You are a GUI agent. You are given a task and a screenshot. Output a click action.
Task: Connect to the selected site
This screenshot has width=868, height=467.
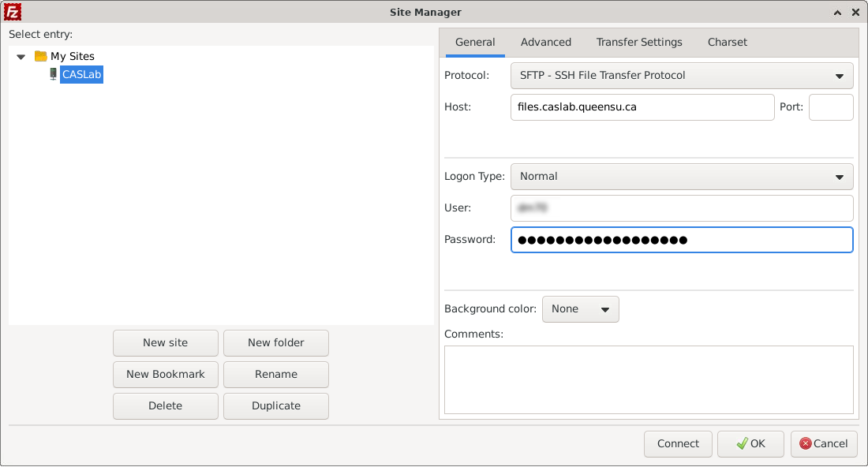678,444
